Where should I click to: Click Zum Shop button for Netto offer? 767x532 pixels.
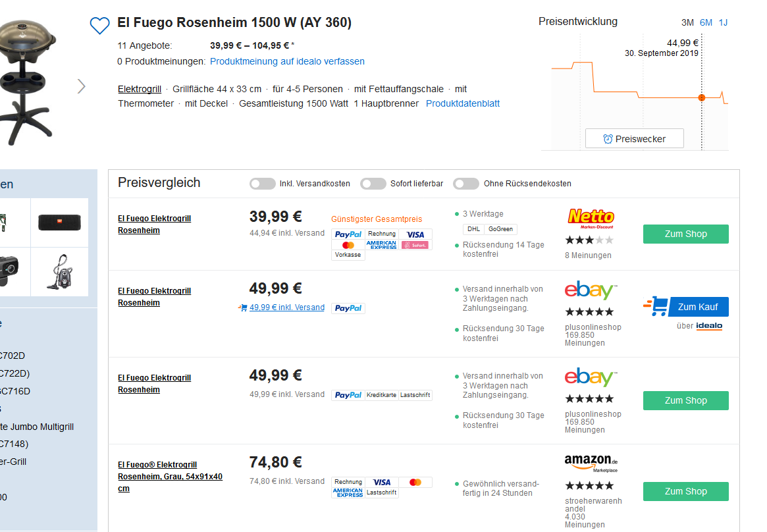pyautogui.click(x=685, y=234)
